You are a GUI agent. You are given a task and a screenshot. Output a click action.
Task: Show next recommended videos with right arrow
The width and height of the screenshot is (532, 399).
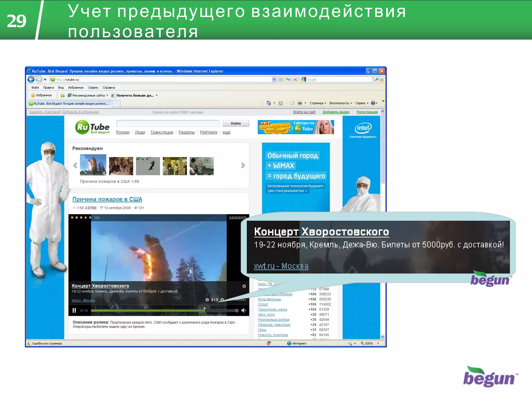(243, 165)
